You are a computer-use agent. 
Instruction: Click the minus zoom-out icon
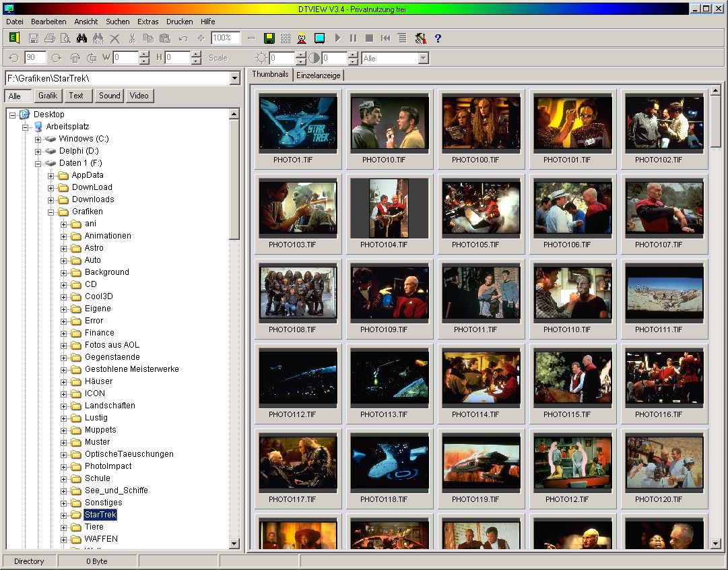point(251,38)
